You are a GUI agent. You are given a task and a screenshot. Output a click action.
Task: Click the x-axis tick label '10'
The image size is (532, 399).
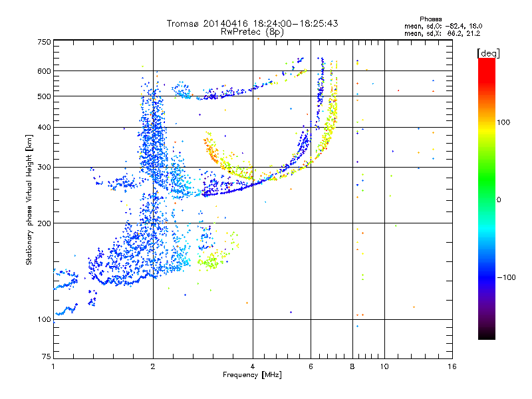pyautogui.click(x=384, y=366)
